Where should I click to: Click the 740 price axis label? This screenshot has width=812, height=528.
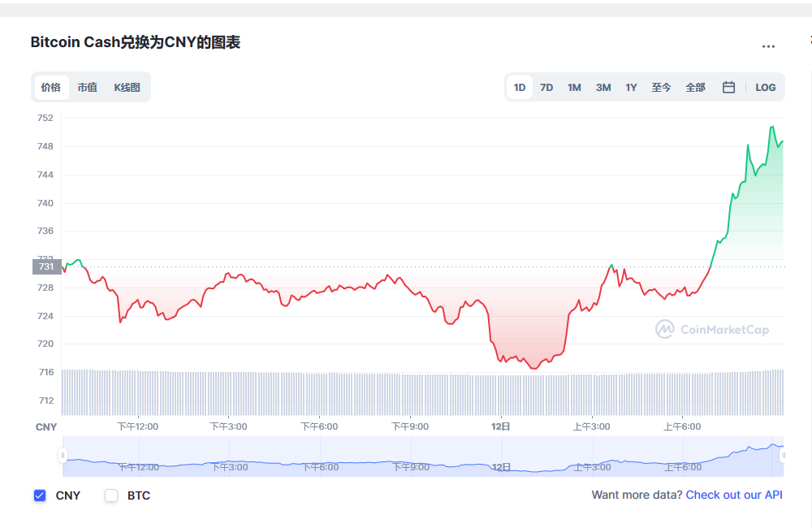click(45, 203)
